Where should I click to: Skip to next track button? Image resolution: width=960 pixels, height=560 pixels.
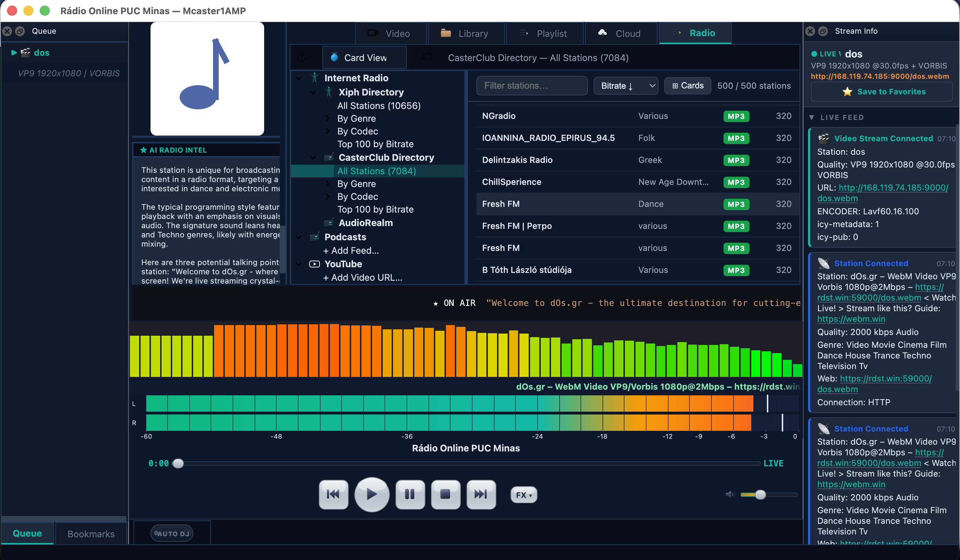481,494
